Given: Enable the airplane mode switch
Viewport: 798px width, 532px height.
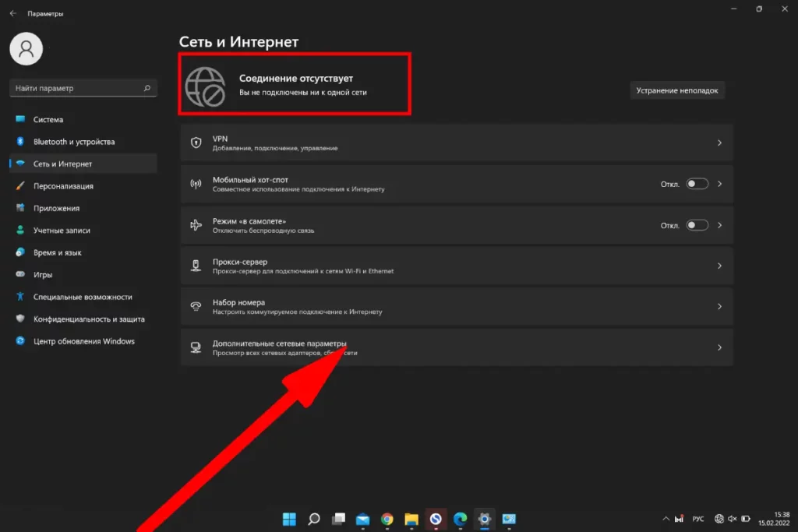Looking at the screenshot, I should tap(697, 225).
